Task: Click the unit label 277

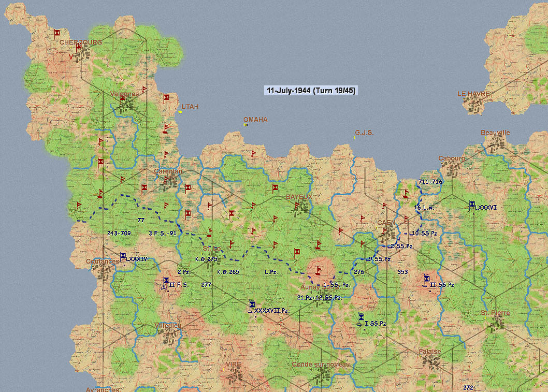Action: 206,285
